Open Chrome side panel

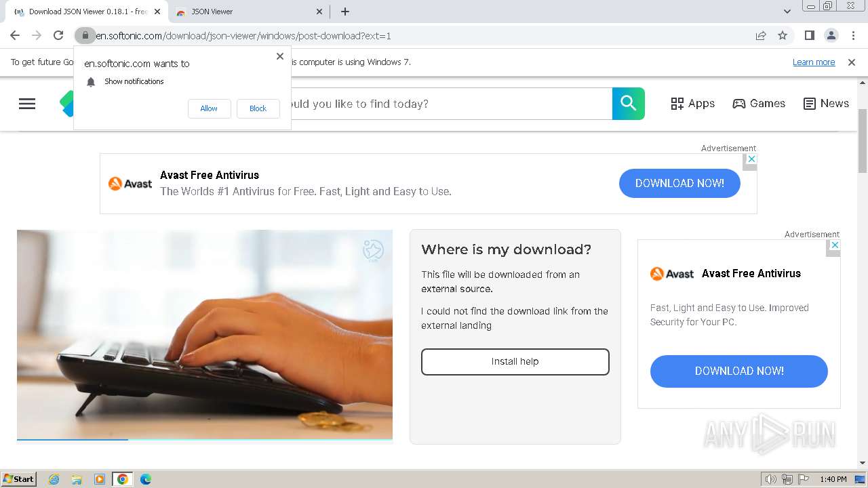click(x=809, y=35)
